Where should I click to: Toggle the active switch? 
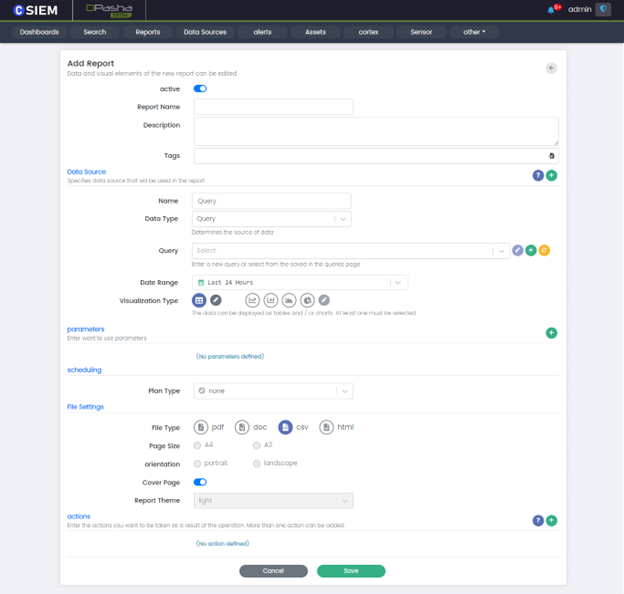200,88
